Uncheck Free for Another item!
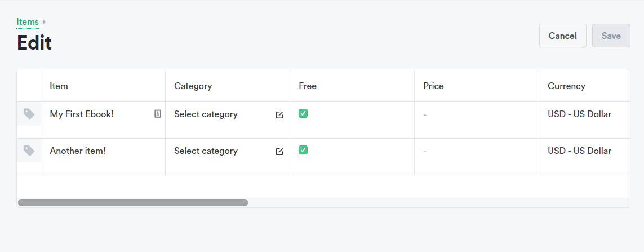 [x=303, y=150]
